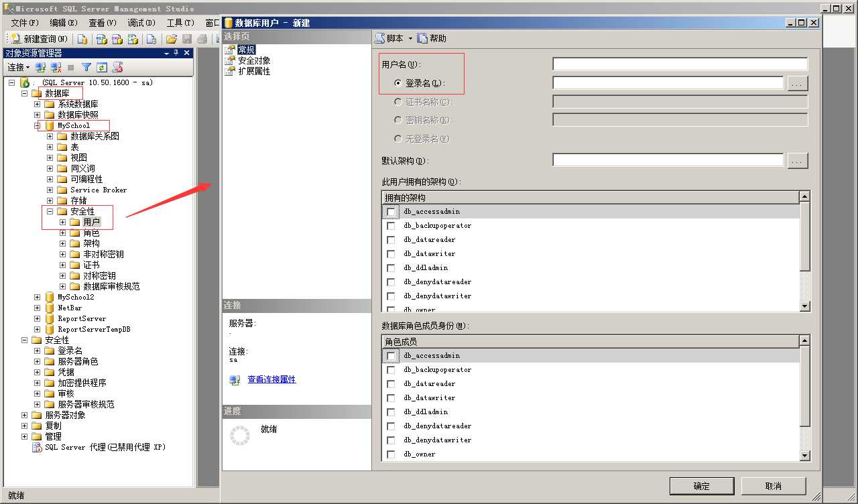Click the 确定 button
This screenshot has width=858, height=504.
[x=702, y=486]
